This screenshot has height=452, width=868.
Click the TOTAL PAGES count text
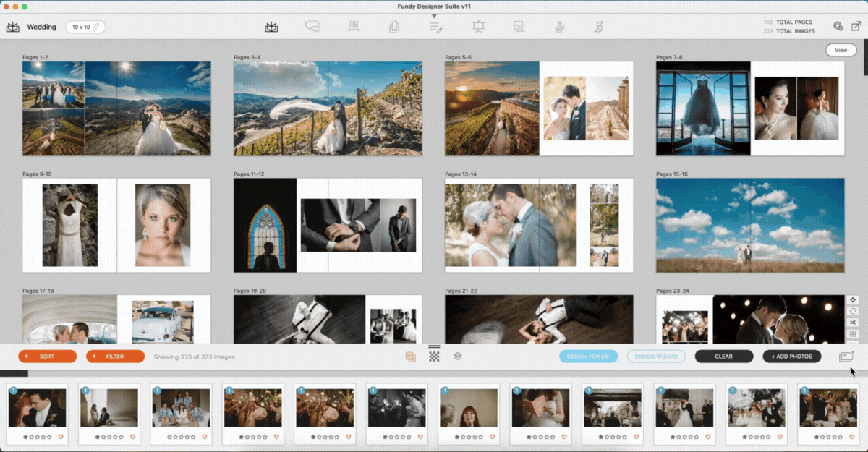click(x=788, y=22)
